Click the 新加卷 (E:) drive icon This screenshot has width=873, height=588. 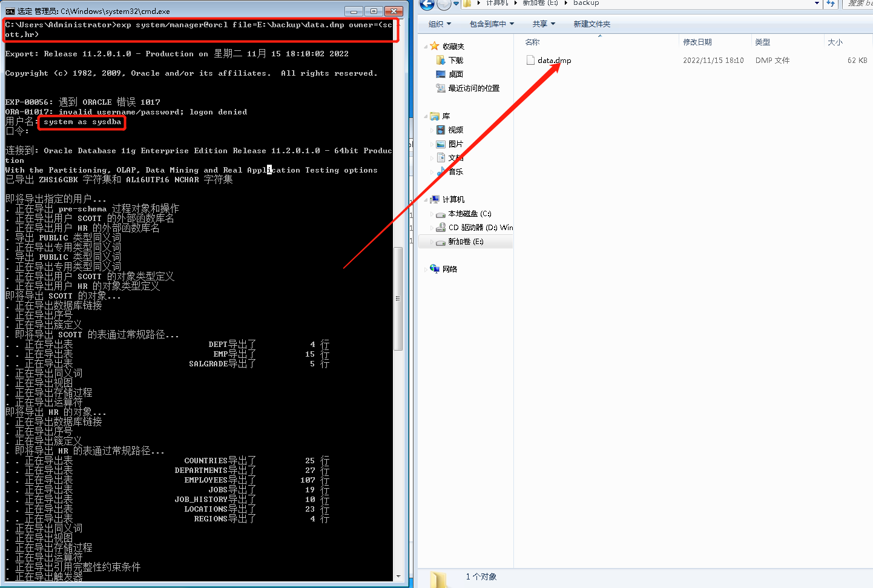point(441,242)
